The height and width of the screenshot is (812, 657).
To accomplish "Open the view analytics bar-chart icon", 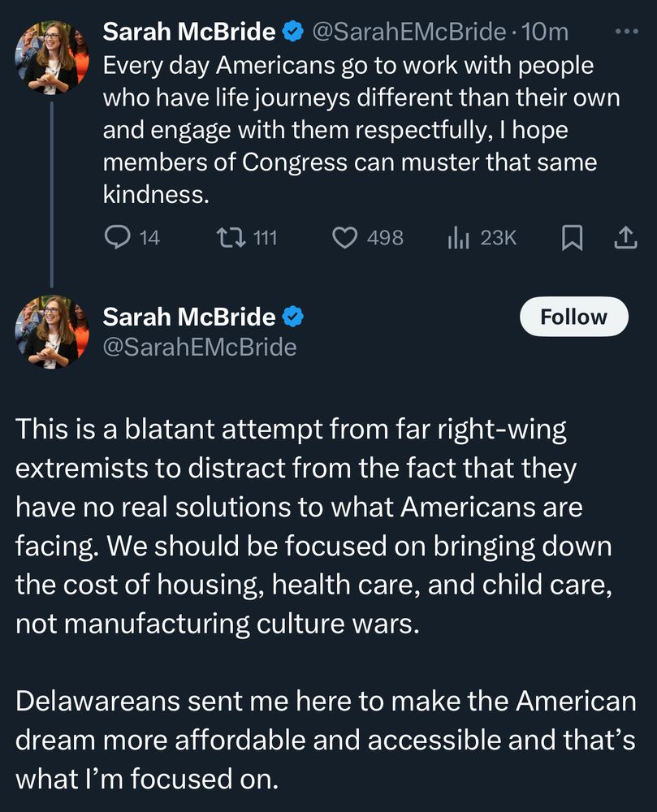I will point(459,237).
